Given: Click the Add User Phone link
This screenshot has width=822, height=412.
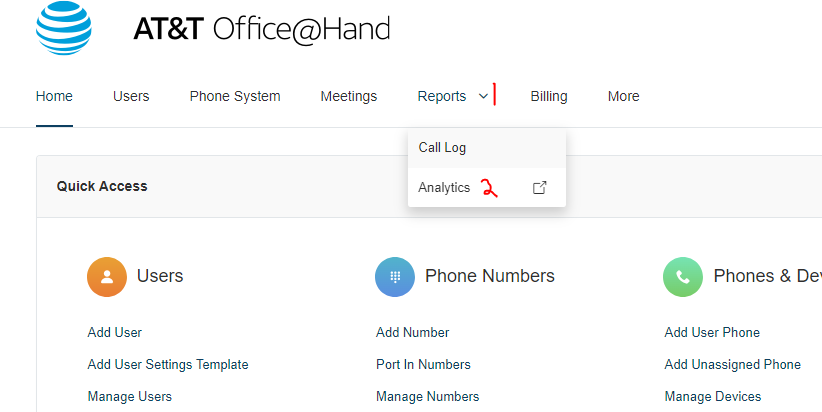Looking at the screenshot, I should (712, 332).
